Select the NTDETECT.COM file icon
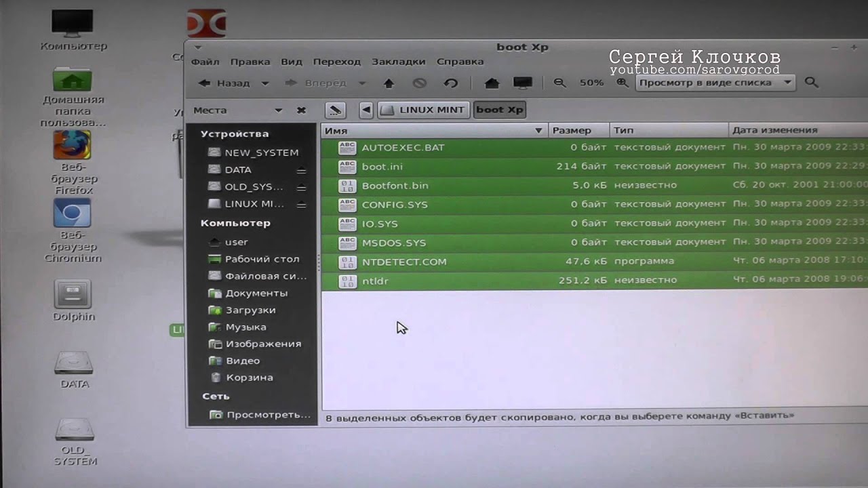This screenshot has width=868, height=488. tap(347, 262)
